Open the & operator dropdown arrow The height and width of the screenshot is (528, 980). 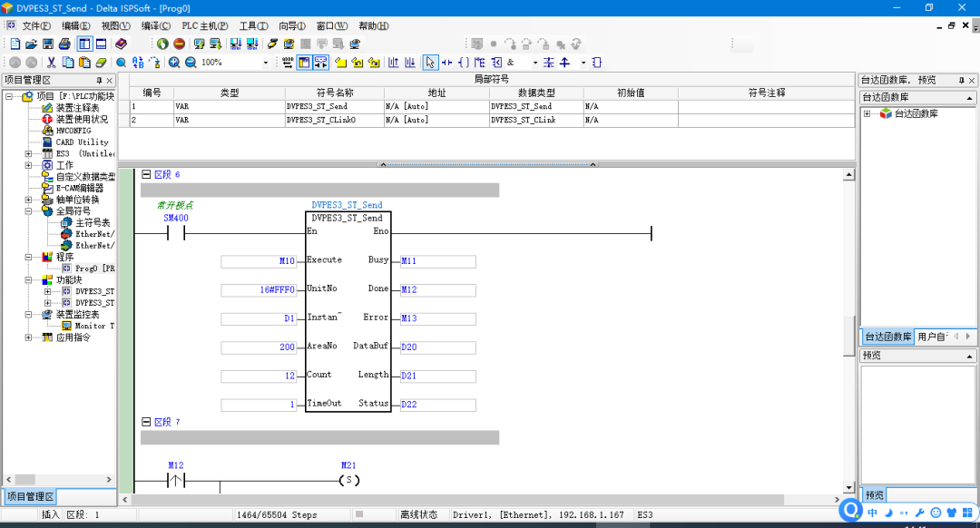tap(535, 63)
